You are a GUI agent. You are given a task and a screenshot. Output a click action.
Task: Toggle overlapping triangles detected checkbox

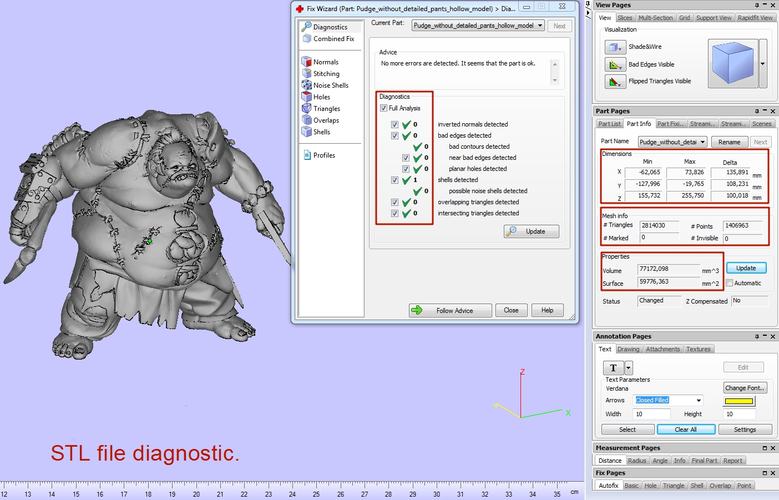394,202
